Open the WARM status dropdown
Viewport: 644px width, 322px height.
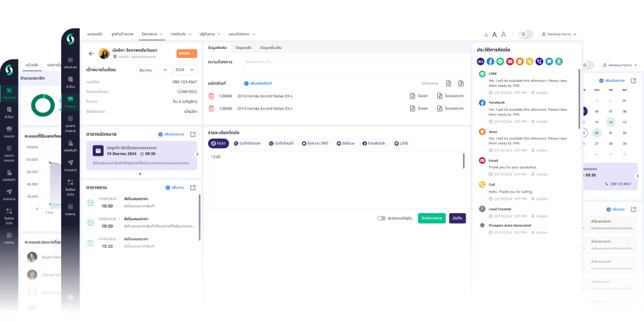coord(185,53)
